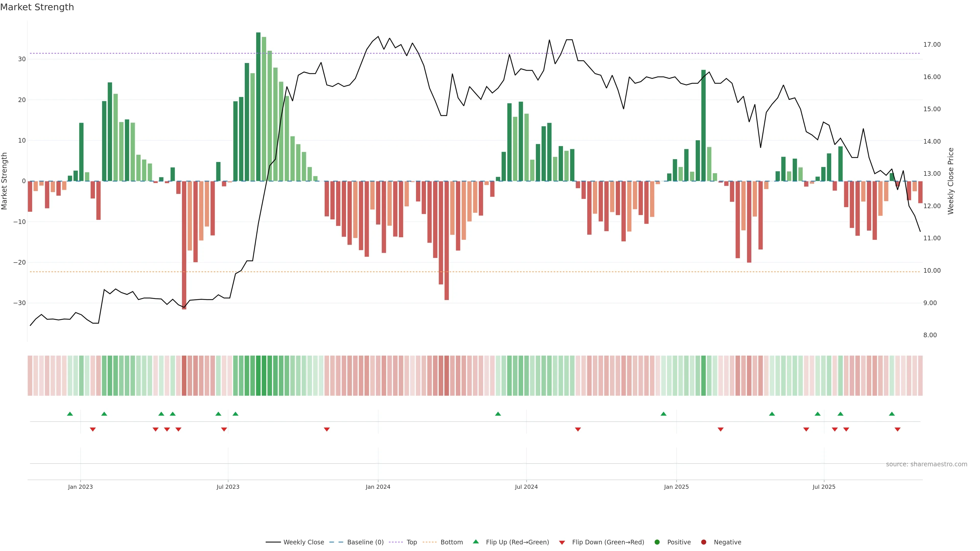
Task: Click the tall green bar in early 2025
Action: coord(703,126)
